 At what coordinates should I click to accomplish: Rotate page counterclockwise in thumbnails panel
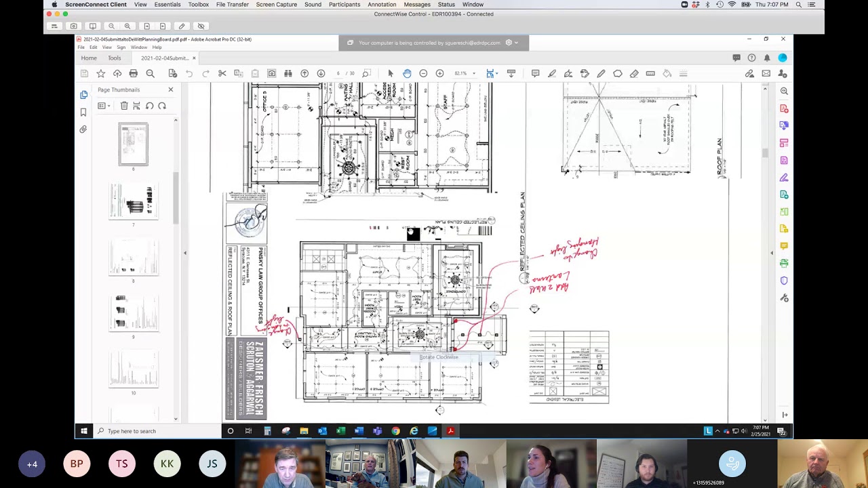click(149, 106)
